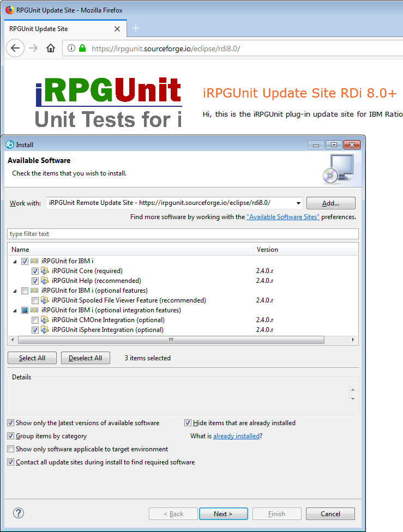Open the already installed link
The image size is (403, 532).
[236, 436]
